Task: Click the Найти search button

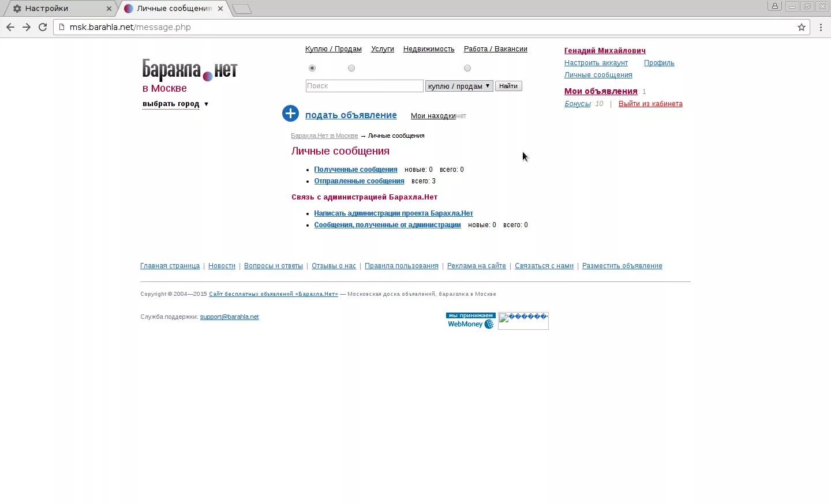Action: (508, 86)
